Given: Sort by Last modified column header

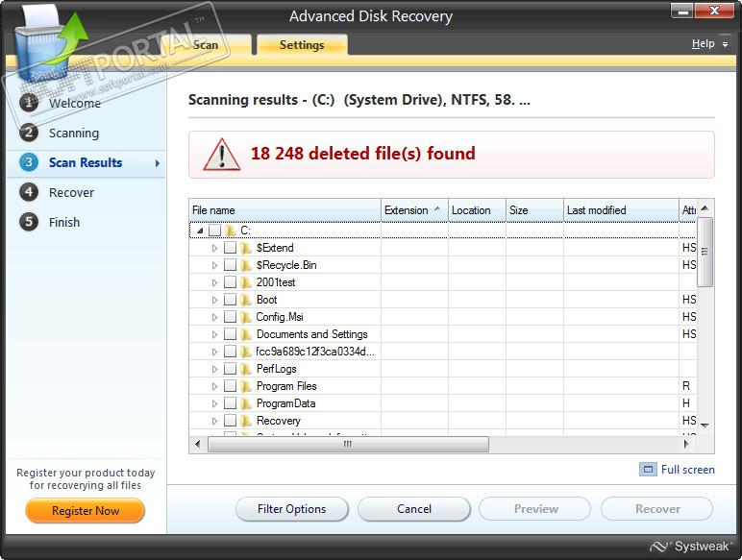Looking at the screenshot, I should pos(621,210).
